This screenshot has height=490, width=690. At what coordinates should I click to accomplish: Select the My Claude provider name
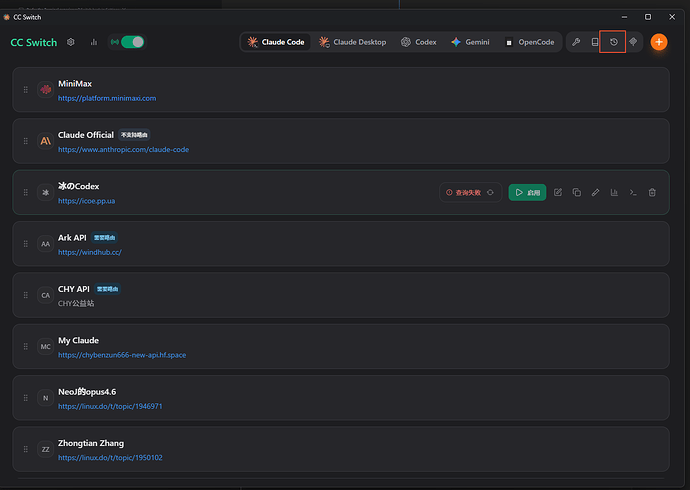(78, 340)
